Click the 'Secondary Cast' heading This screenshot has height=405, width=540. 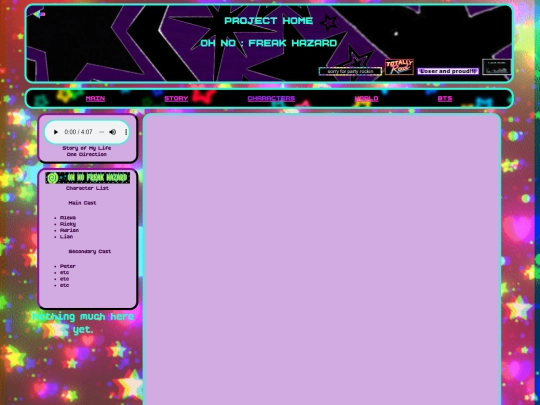[90, 251]
